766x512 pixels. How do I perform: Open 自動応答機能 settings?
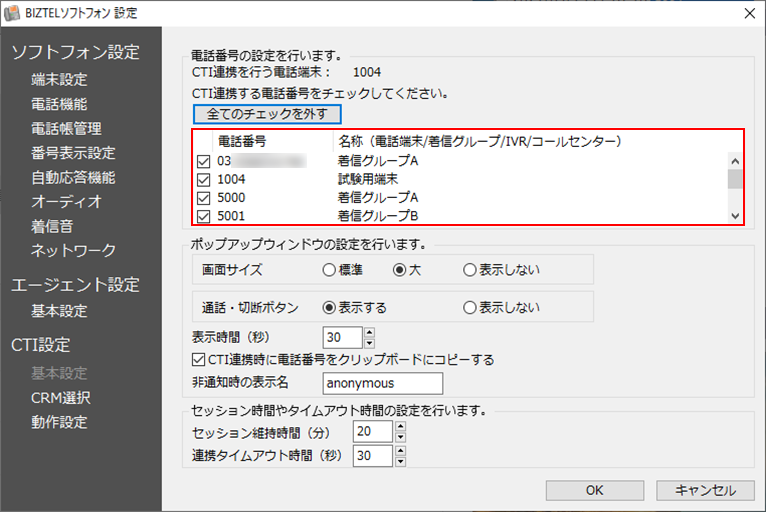tap(73, 177)
